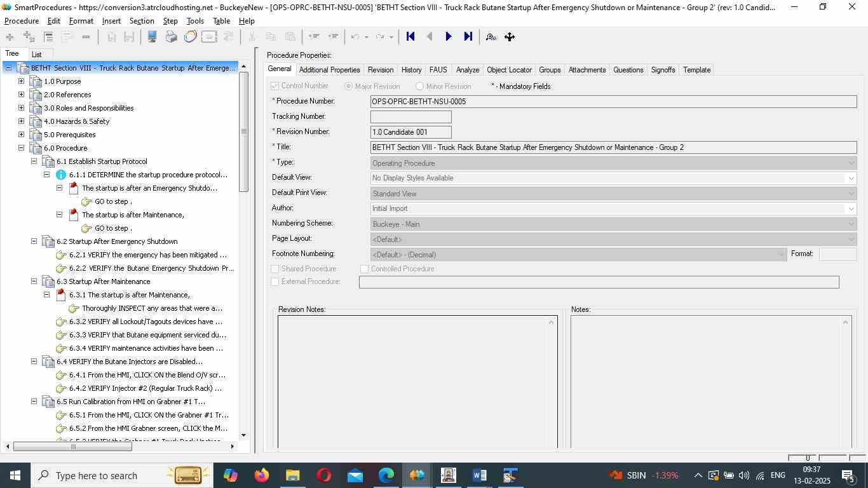Go to first item using navigation icon
This screenshot has width=868, height=488.
coord(410,37)
